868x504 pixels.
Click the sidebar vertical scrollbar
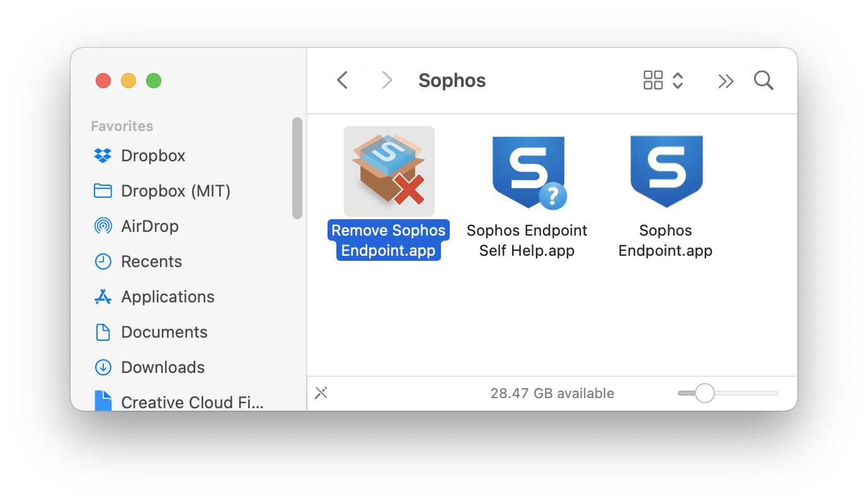(297, 168)
